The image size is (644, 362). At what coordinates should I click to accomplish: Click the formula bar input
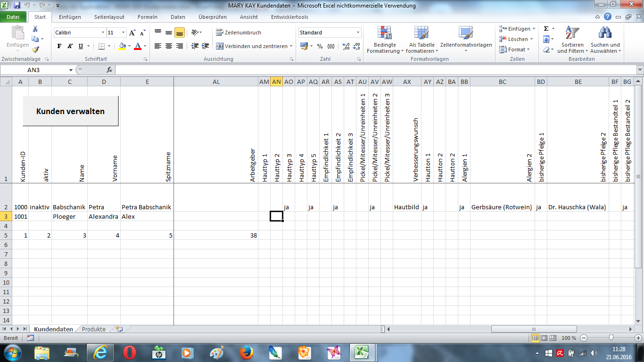(x=375, y=70)
